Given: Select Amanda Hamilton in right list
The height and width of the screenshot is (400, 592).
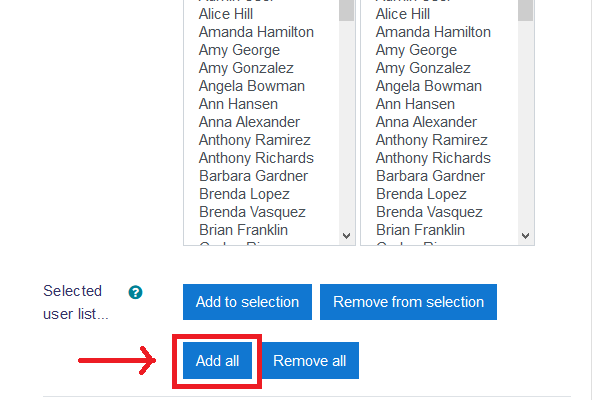Looking at the screenshot, I should tap(433, 32).
